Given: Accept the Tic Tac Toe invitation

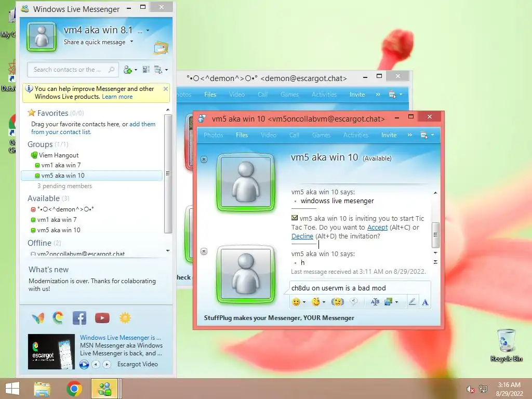Looking at the screenshot, I should tap(377, 228).
